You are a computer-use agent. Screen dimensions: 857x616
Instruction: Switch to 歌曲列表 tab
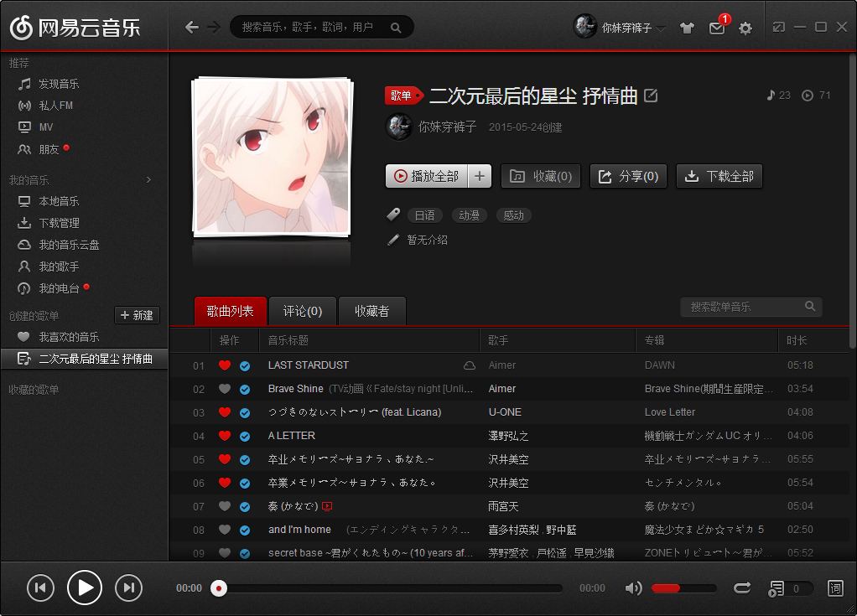[230, 311]
